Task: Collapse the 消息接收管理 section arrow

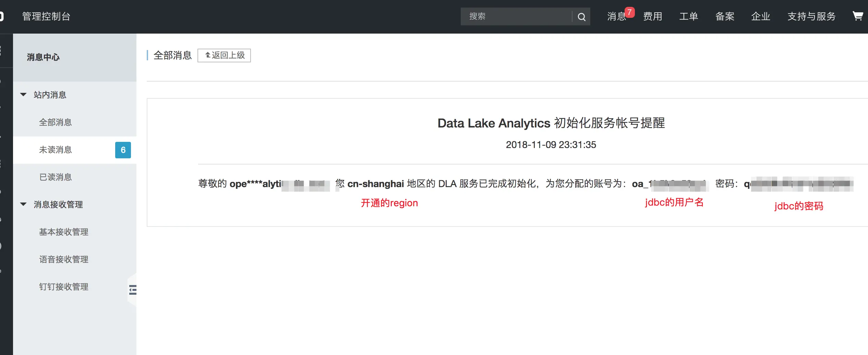Action: [x=23, y=204]
